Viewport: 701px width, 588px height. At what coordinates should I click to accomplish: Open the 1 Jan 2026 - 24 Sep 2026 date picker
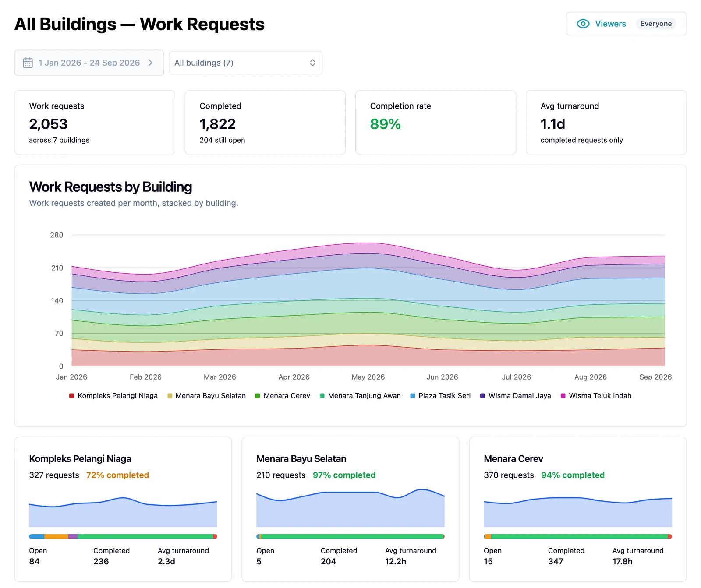tap(89, 63)
